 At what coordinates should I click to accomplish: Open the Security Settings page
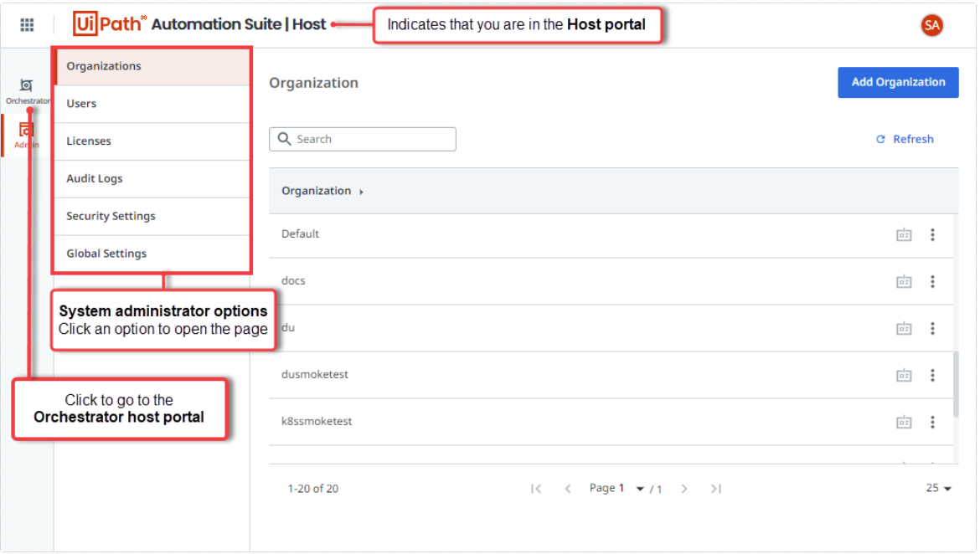pyautogui.click(x=111, y=216)
